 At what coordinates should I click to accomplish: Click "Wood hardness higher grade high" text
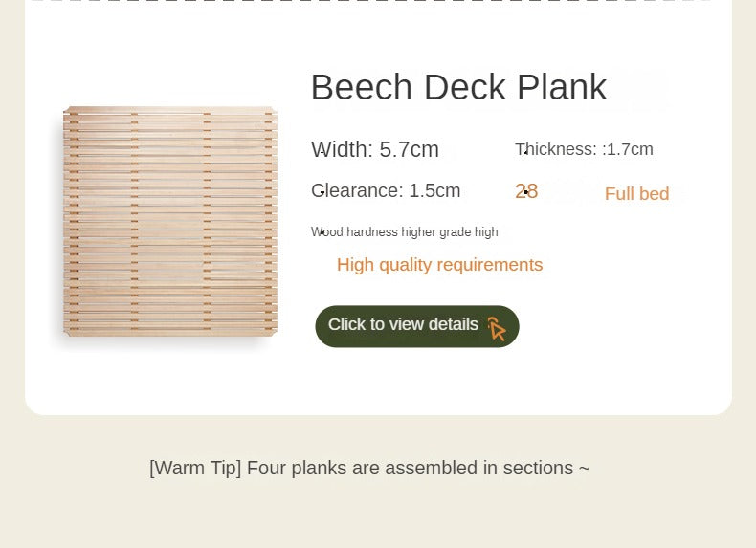pos(405,232)
